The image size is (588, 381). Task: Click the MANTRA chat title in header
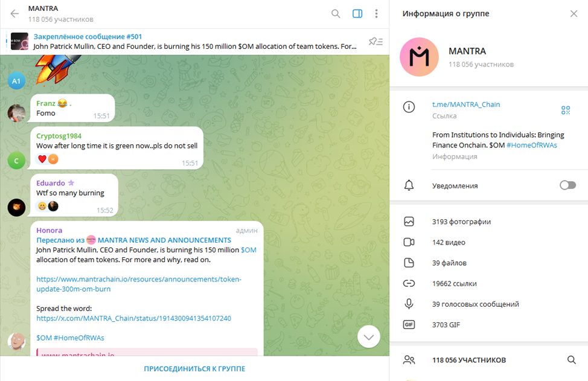[x=43, y=8]
